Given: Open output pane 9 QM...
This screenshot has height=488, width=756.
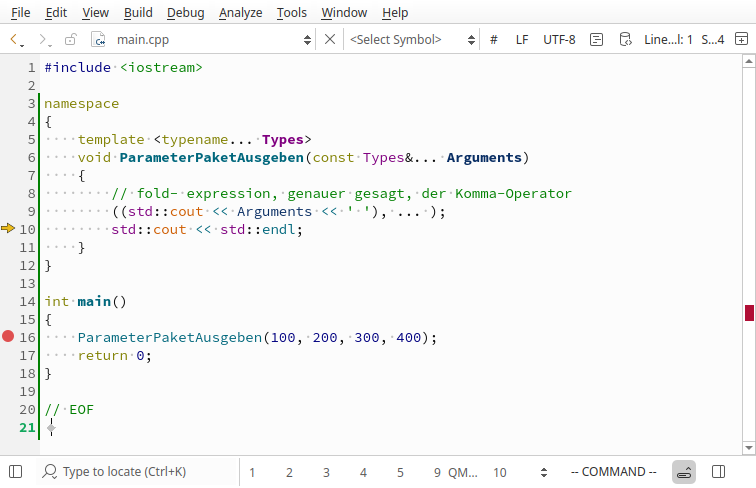Looking at the screenshot, I should (x=455, y=473).
